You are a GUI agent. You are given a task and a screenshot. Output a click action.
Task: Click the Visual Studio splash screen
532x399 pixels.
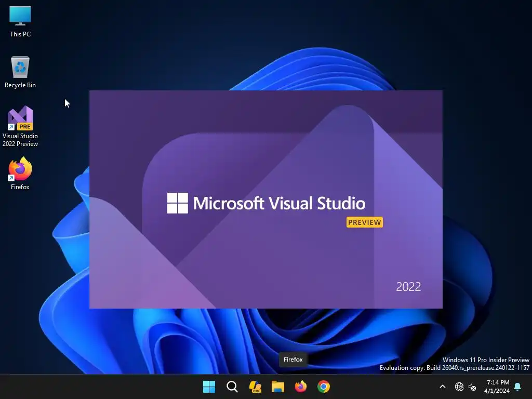click(x=265, y=199)
